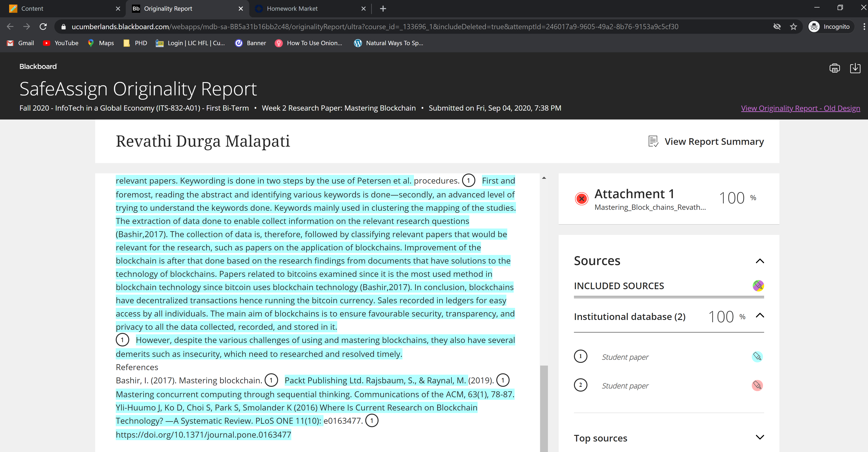Open the PHD bookmarks folder
This screenshot has height=452, width=868.
point(135,43)
